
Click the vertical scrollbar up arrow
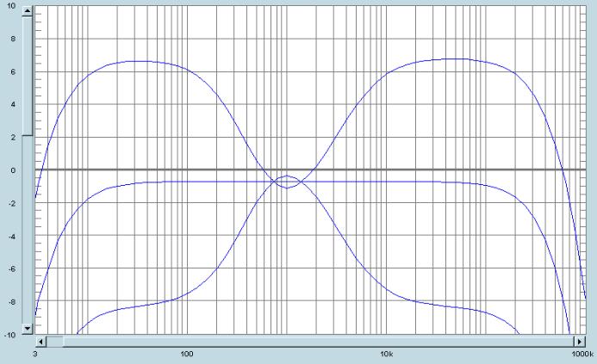click(28, 11)
